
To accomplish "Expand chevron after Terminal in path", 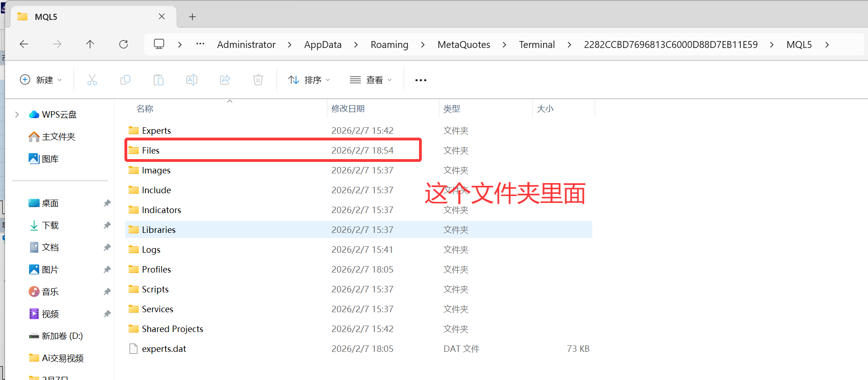I will (x=569, y=45).
